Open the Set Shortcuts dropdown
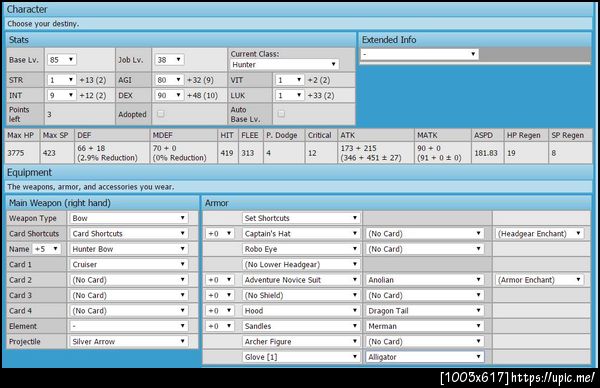Image resolution: width=600 pixels, height=388 pixels. click(301, 218)
